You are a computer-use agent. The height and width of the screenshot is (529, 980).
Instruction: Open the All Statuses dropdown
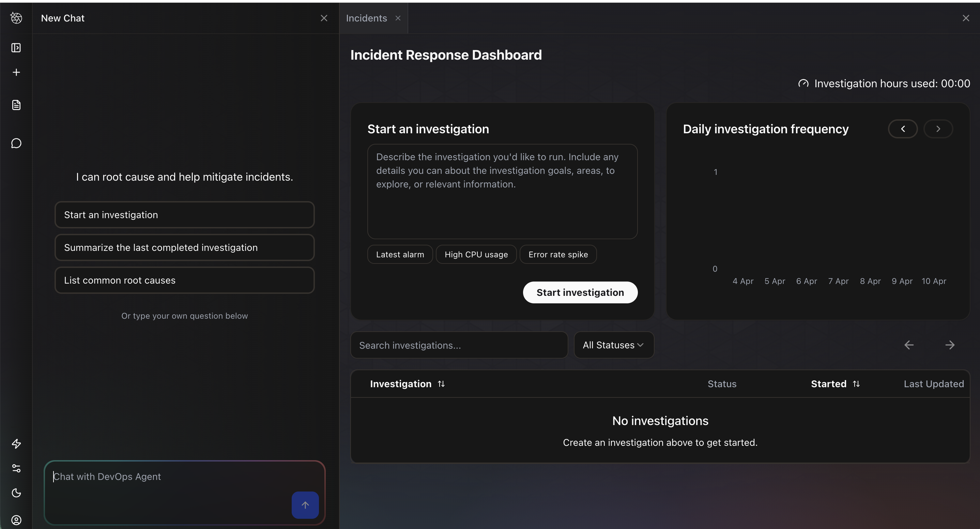[613, 345]
